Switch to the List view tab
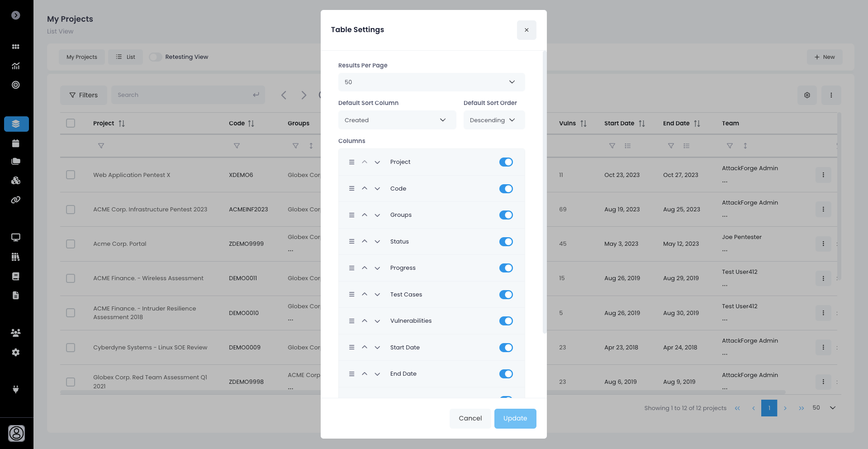Screen dimensions: 868x449 click(125, 57)
